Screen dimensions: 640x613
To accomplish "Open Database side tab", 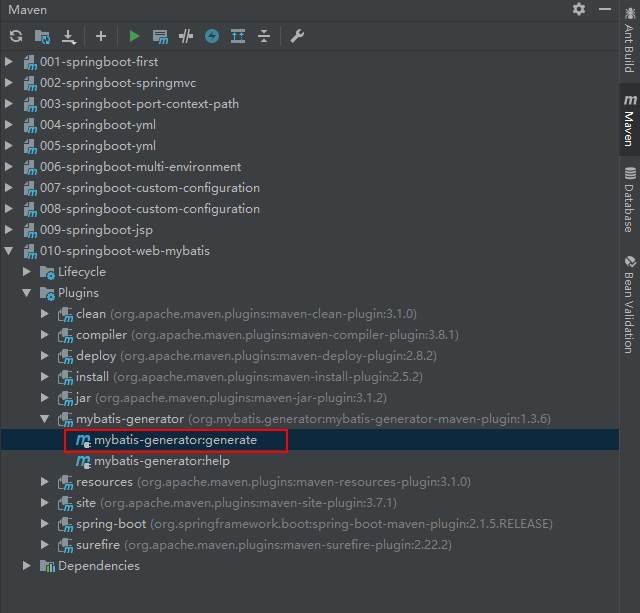I will coord(630,199).
